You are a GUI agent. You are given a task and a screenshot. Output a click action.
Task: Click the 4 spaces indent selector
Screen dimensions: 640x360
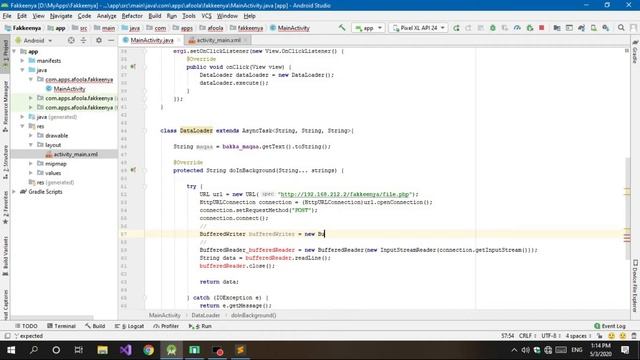pyautogui.click(x=578, y=336)
